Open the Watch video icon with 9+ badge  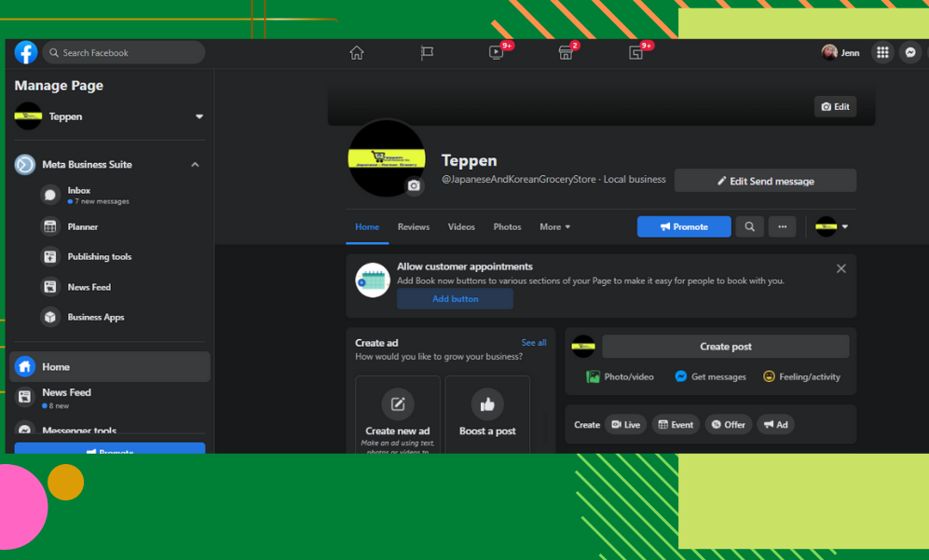(x=497, y=53)
